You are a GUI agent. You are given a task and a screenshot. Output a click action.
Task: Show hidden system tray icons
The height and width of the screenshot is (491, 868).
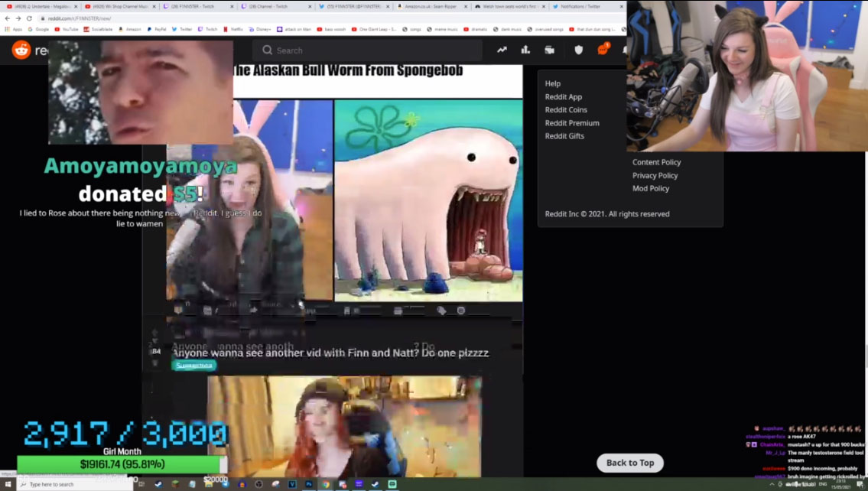[772, 484]
